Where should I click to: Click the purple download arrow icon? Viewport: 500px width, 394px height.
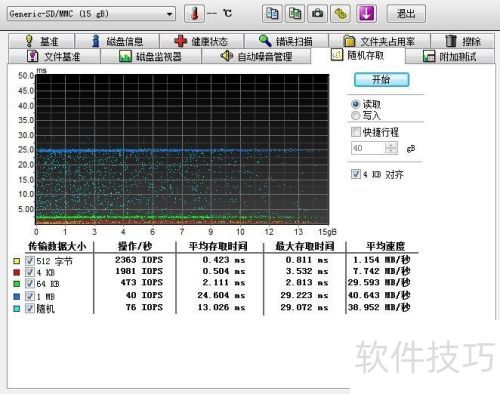pyautogui.click(x=366, y=14)
